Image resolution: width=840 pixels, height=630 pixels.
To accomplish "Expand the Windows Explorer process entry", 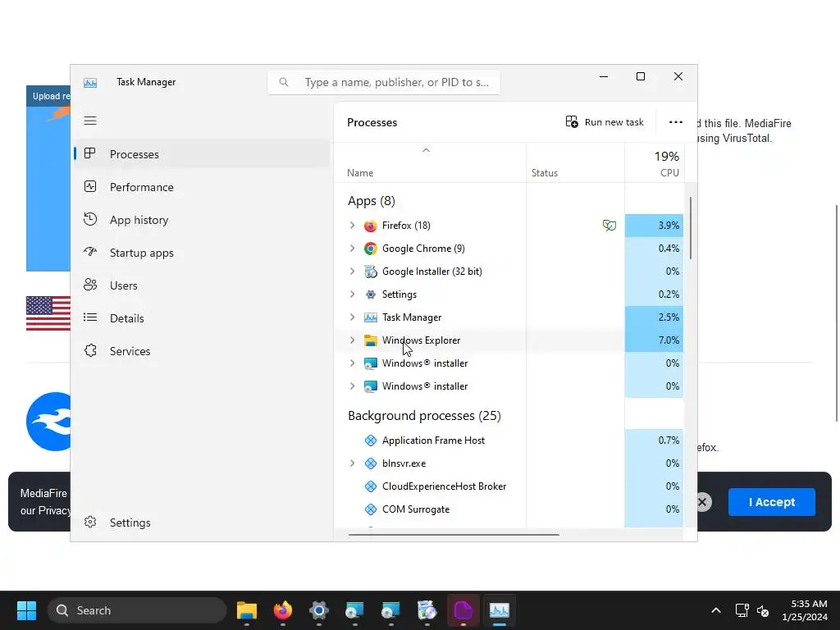I will coord(352,340).
